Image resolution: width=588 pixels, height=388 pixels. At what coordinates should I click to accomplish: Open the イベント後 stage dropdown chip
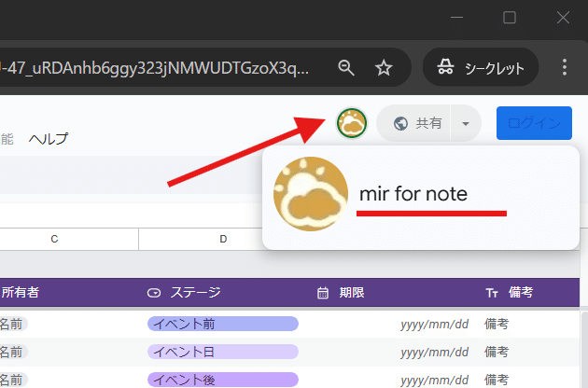click(223, 380)
